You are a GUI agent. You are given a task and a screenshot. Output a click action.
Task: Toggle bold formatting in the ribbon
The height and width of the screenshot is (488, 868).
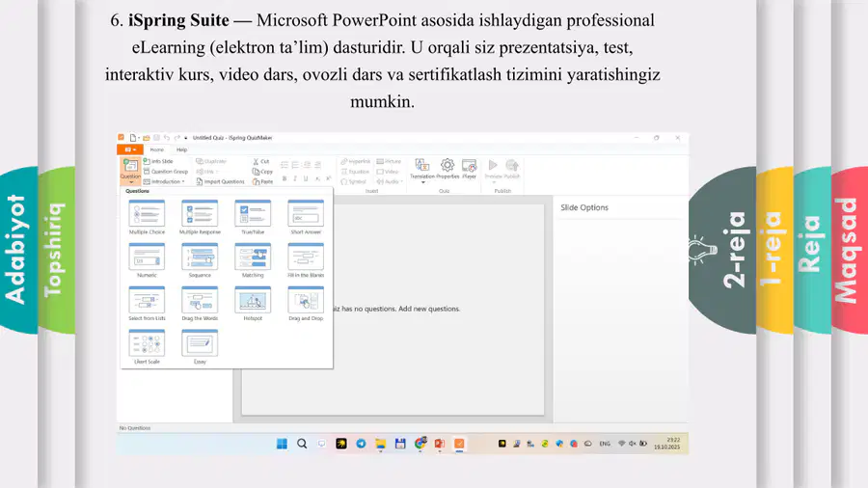[285, 178]
